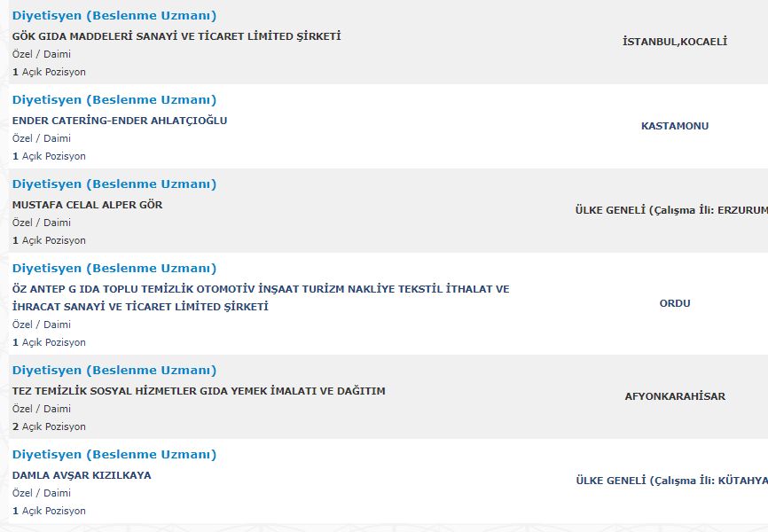Click the 2 Açık Pozisyon text
This screenshot has height=532, width=768.
pos(49,426)
